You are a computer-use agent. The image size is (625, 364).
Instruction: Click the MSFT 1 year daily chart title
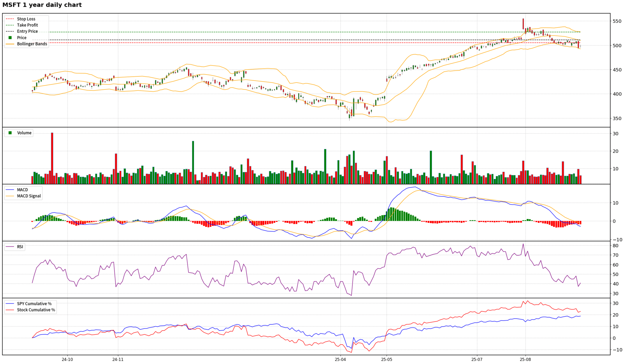(42, 5)
